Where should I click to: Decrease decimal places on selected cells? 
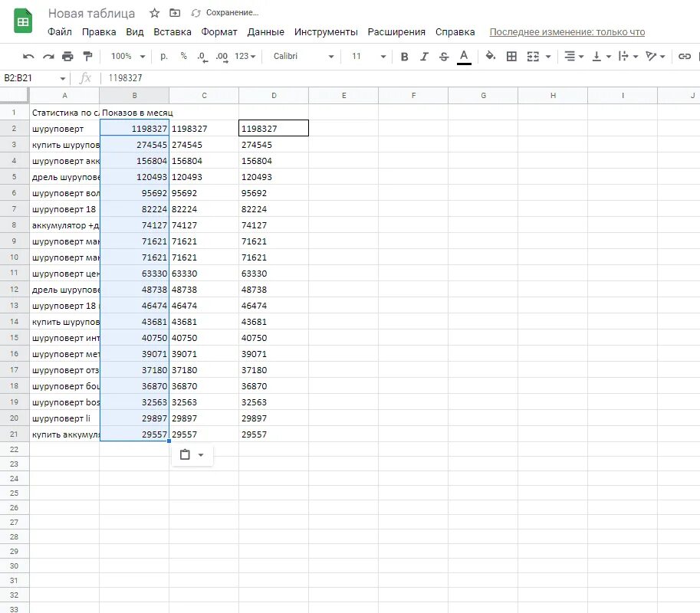[201, 56]
